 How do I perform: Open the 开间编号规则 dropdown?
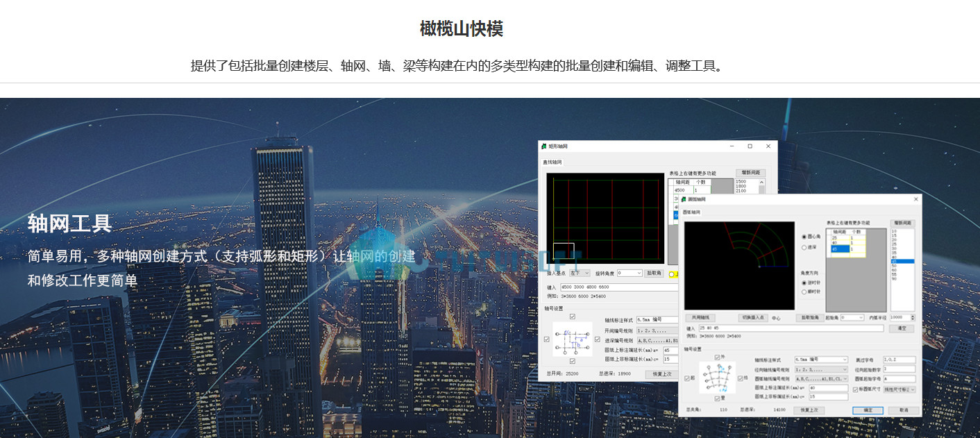(657, 330)
